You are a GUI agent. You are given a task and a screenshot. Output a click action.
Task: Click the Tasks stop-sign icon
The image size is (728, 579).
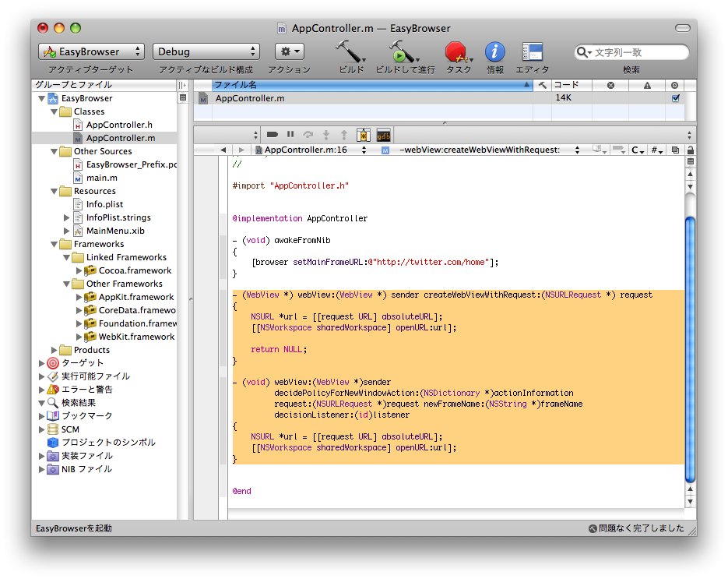[x=457, y=52]
